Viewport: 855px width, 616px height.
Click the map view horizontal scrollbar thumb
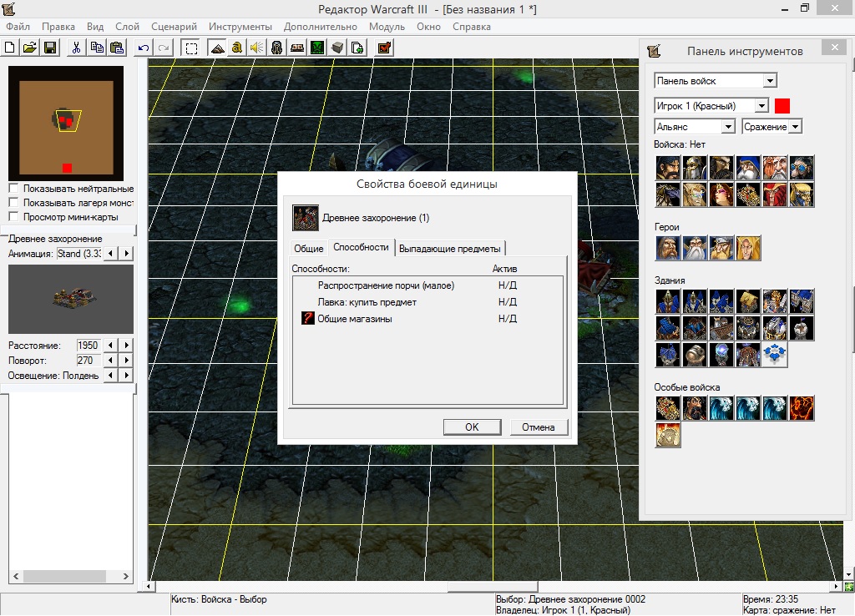coord(493,587)
